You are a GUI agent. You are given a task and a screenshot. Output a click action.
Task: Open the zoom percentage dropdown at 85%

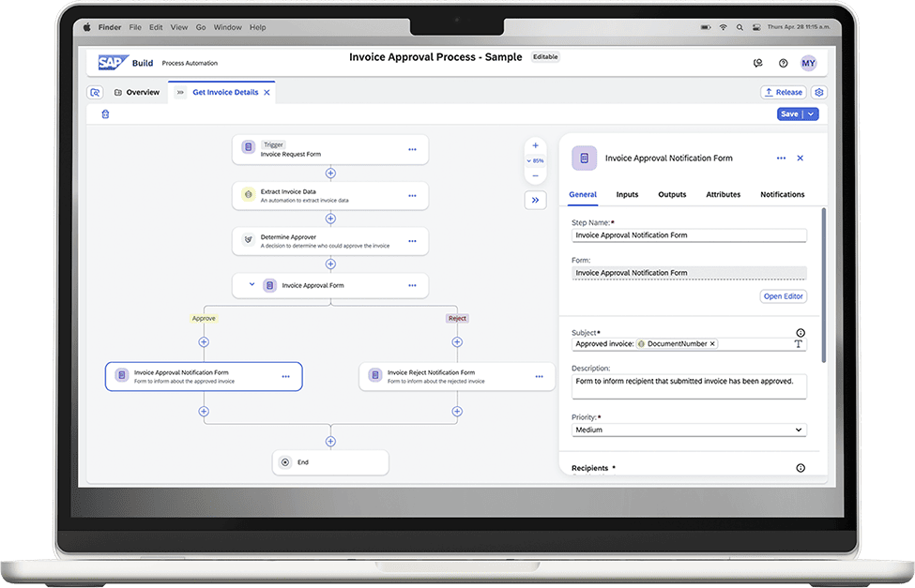click(536, 160)
